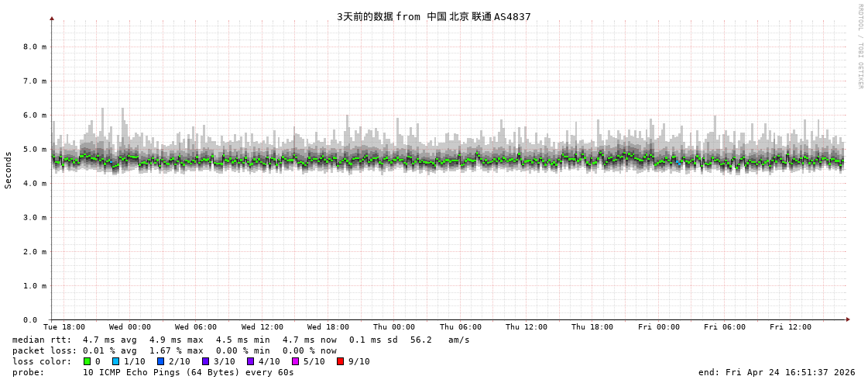Click the x-axis right arrow tip
The image size is (868, 383).
(x=848, y=319)
